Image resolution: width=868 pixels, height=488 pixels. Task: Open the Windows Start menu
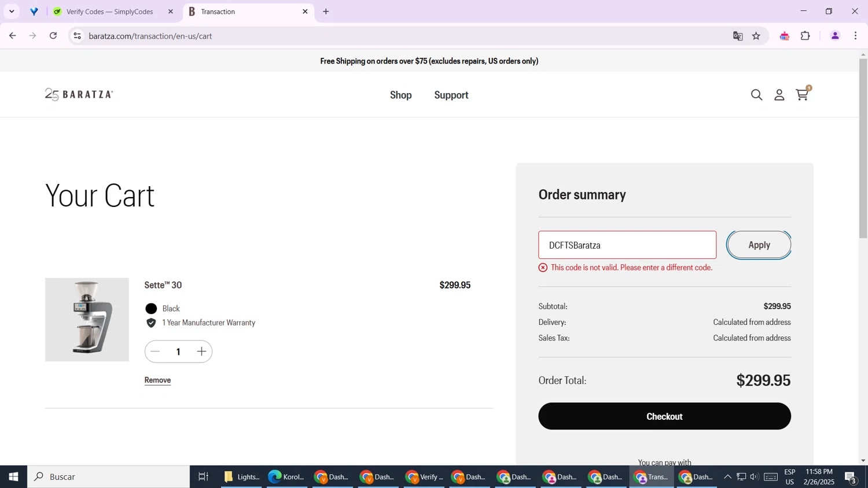(13, 477)
